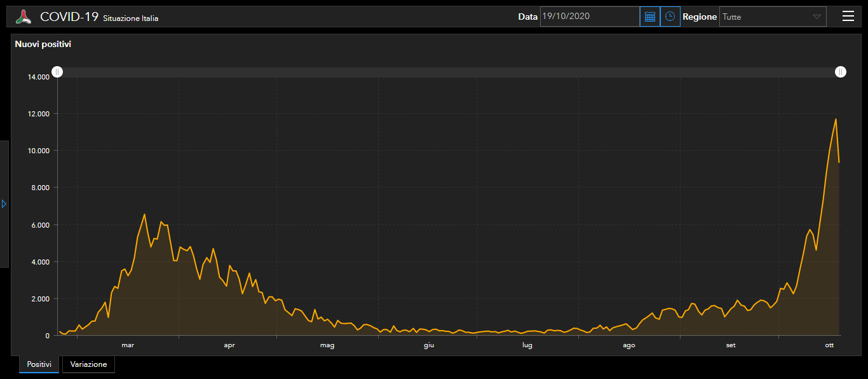Click the time range slider track above chart
The height and width of the screenshot is (379, 868).
(x=449, y=72)
